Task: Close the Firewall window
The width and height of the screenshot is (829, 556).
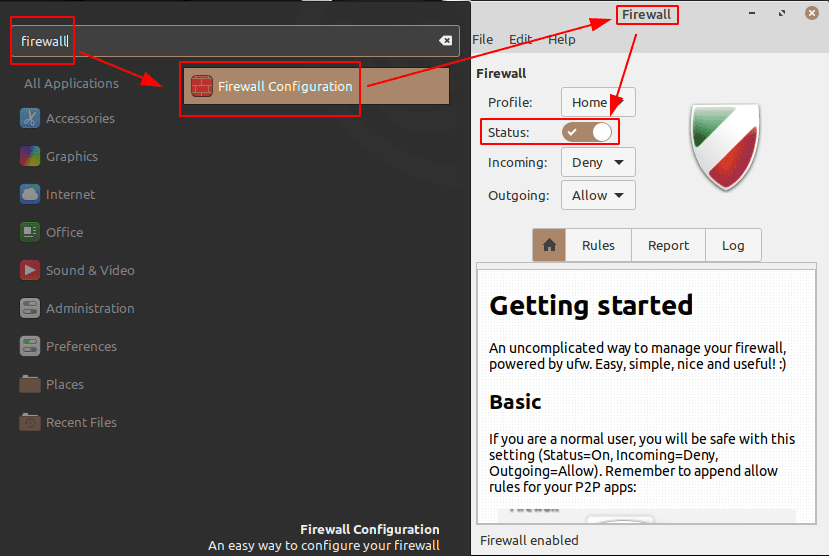Action: pos(812,13)
